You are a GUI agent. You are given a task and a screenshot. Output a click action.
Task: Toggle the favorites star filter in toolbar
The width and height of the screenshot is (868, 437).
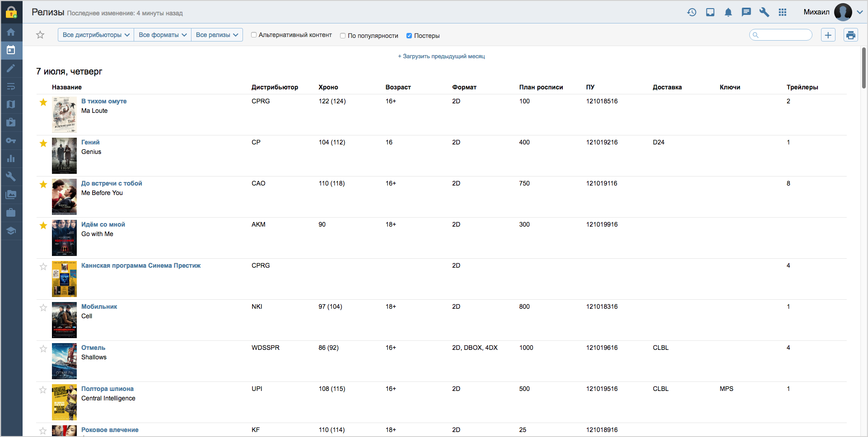point(40,35)
